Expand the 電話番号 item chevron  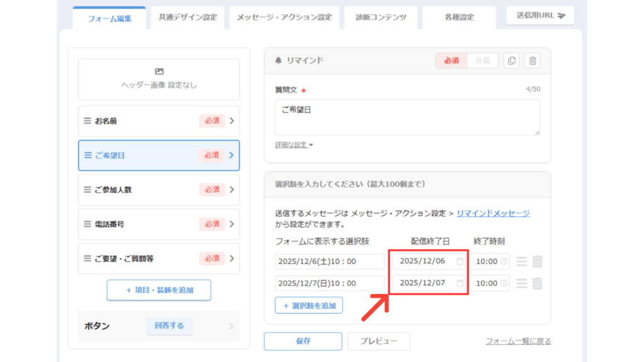pyautogui.click(x=231, y=224)
